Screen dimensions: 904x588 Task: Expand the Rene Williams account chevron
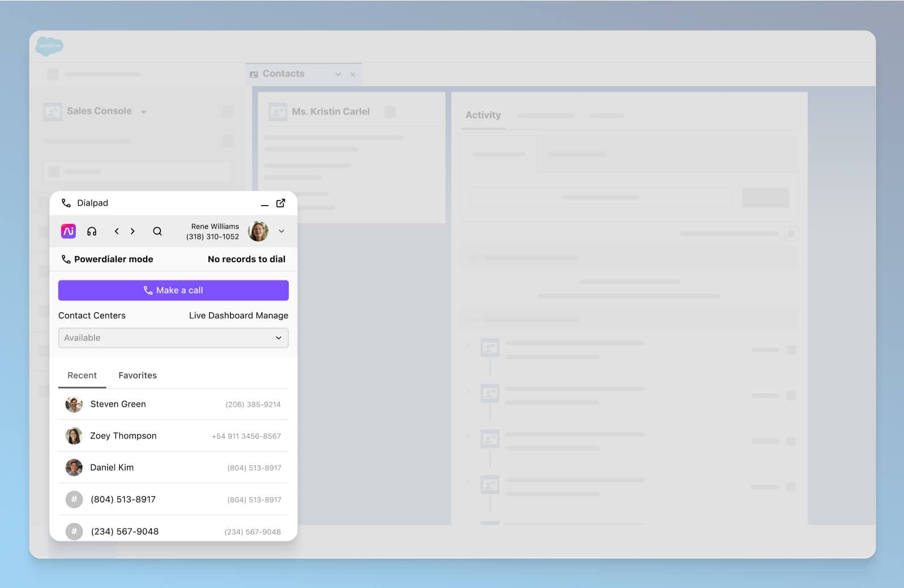(282, 231)
